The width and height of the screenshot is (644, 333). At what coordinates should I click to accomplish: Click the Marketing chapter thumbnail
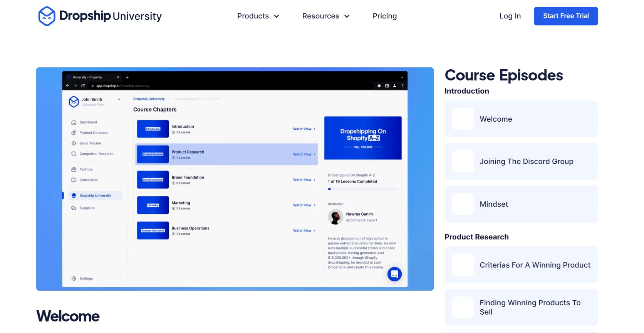click(x=153, y=205)
